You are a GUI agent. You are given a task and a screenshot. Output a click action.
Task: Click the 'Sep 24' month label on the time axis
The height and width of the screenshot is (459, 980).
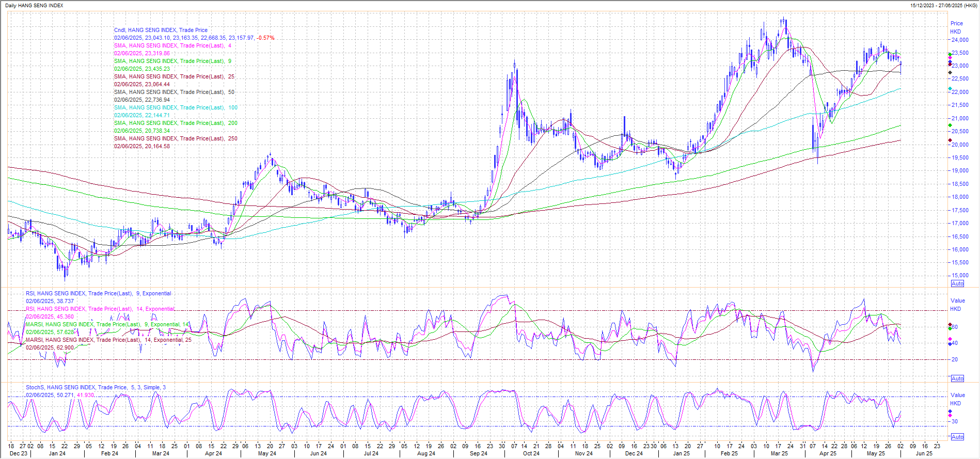pyautogui.click(x=478, y=453)
